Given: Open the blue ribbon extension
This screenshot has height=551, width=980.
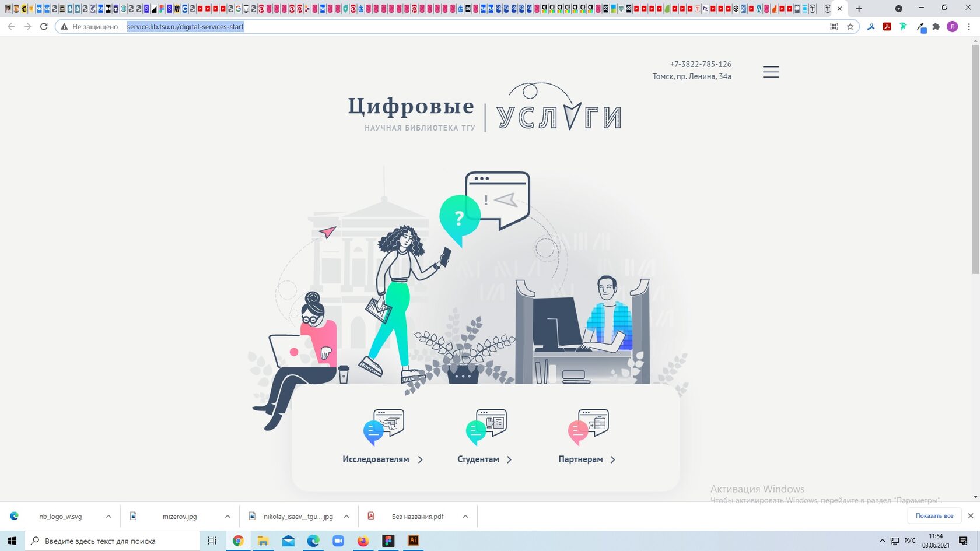Looking at the screenshot, I should click(871, 26).
